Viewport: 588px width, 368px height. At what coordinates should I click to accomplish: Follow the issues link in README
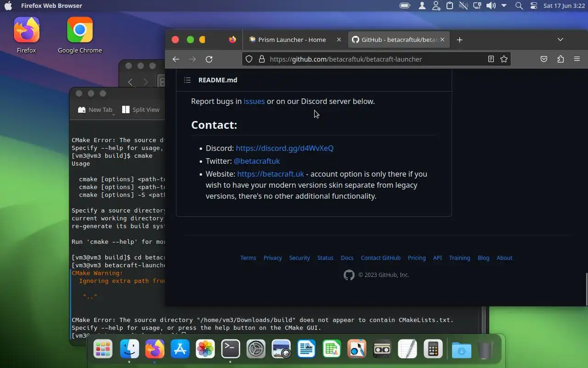254,101
